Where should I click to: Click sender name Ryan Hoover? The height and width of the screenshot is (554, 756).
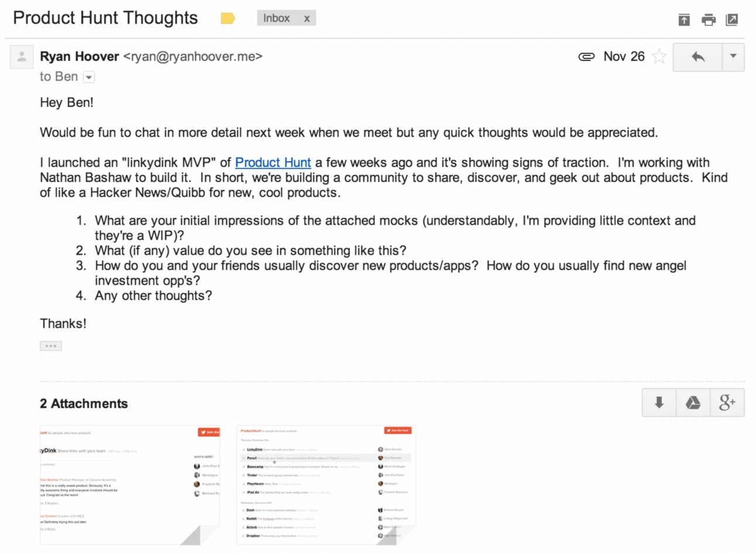coord(80,56)
